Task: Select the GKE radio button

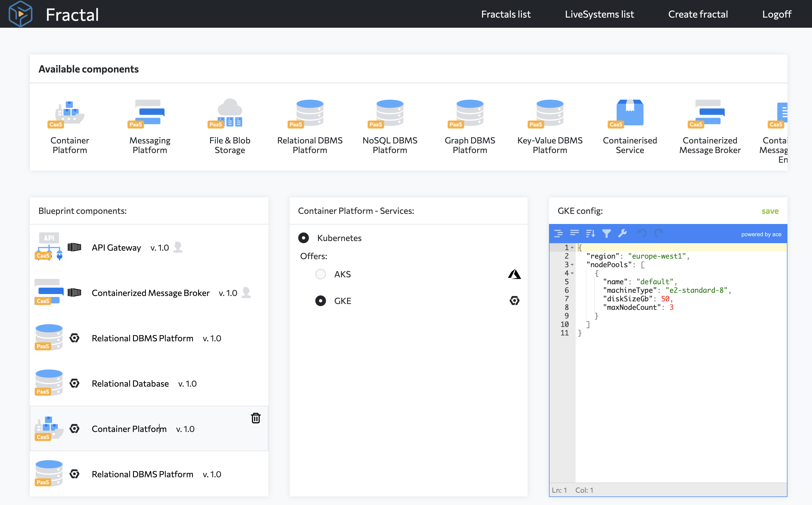Action: pyautogui.click(x=320, y=300)
